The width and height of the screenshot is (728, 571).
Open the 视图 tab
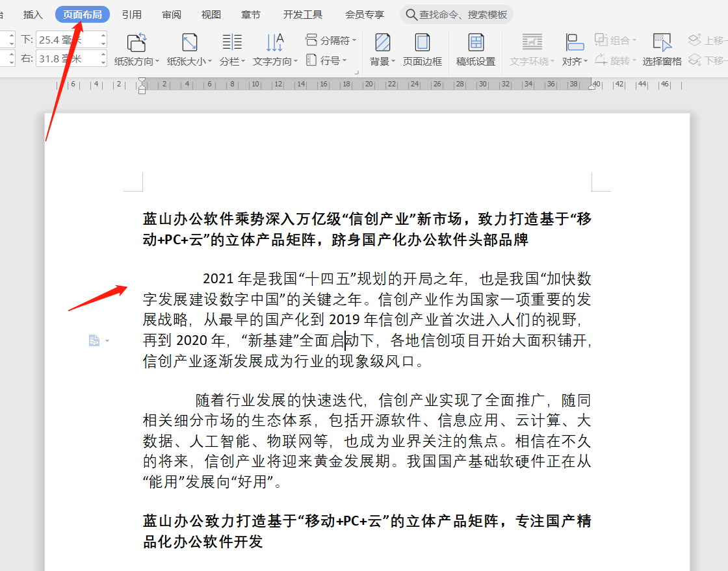(211, 15)
